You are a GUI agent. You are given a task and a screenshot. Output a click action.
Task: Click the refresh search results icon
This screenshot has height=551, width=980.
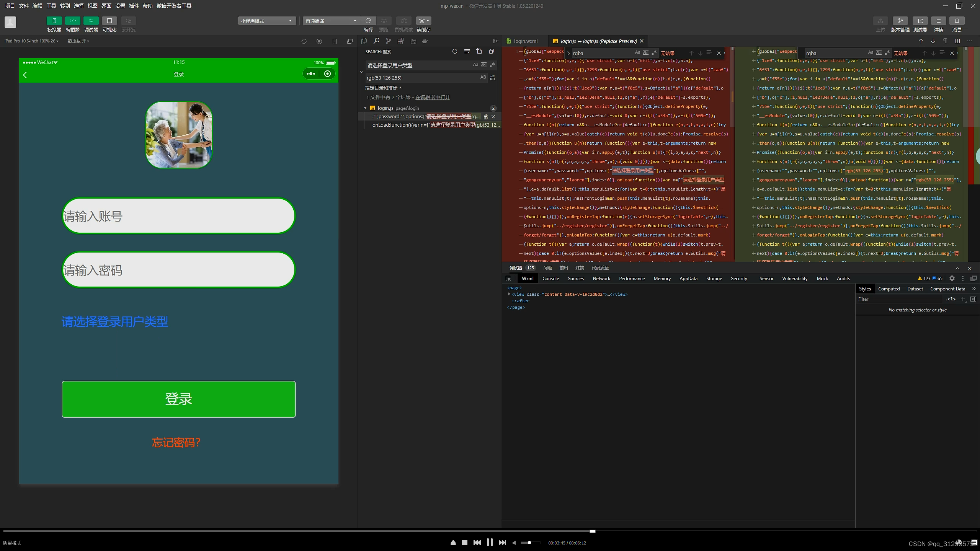pos(454,51)
